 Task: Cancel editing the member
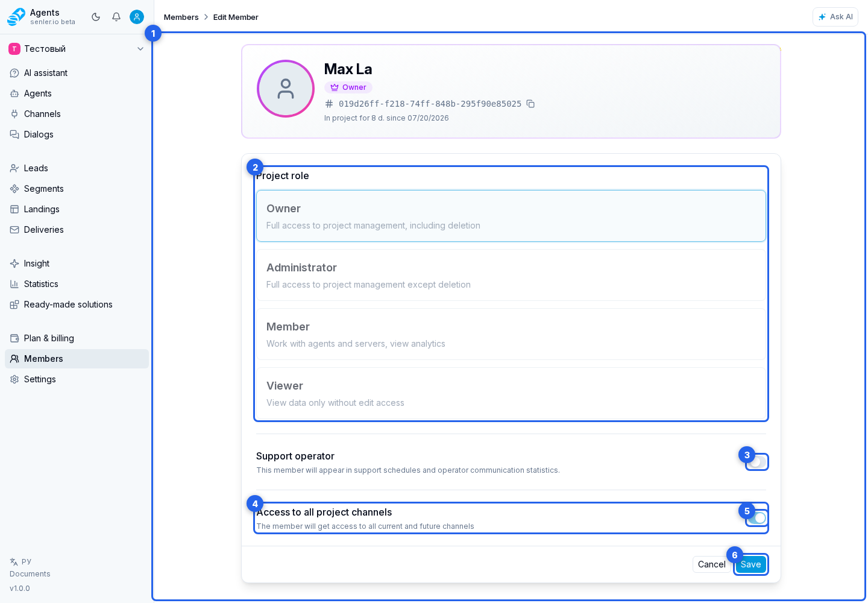(711, 564)
